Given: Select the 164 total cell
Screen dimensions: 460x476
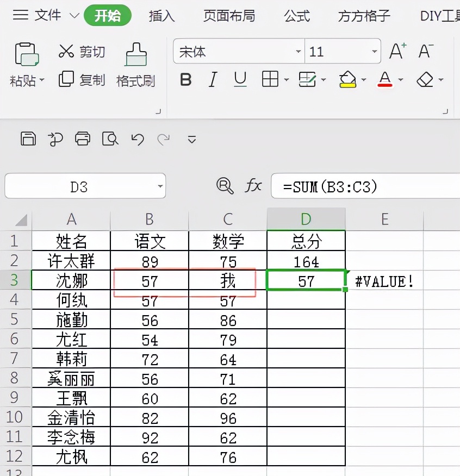Looking at the screenshot, I should tap(306, 261).
